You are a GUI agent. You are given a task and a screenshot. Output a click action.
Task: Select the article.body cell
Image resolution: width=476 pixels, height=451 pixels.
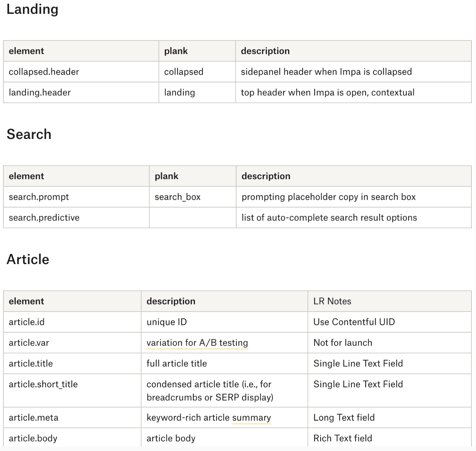coord(72,438)
